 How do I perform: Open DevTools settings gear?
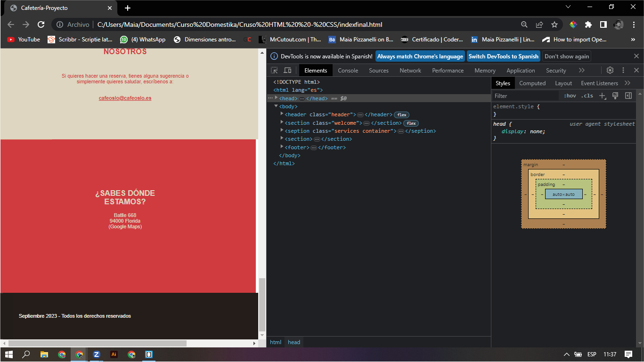pos(610,70)
